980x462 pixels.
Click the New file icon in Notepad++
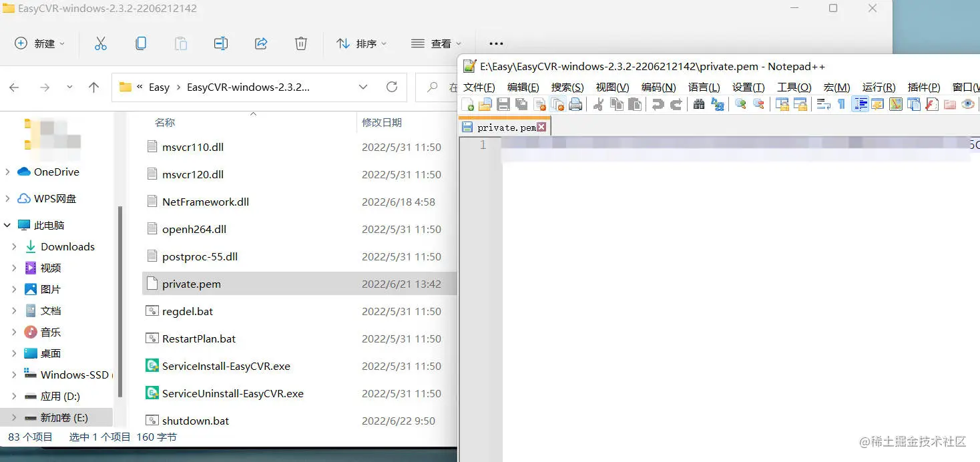[x=467, y=104]
